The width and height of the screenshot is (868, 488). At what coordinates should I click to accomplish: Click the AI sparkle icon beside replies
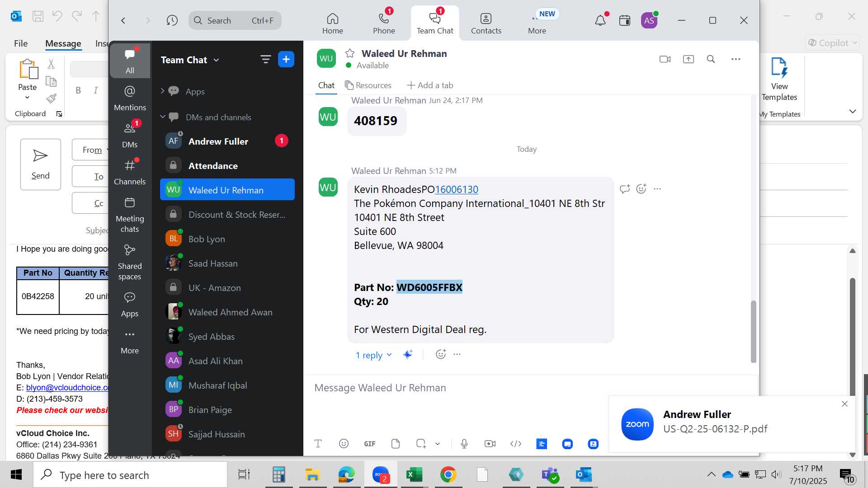pos(408,355)
